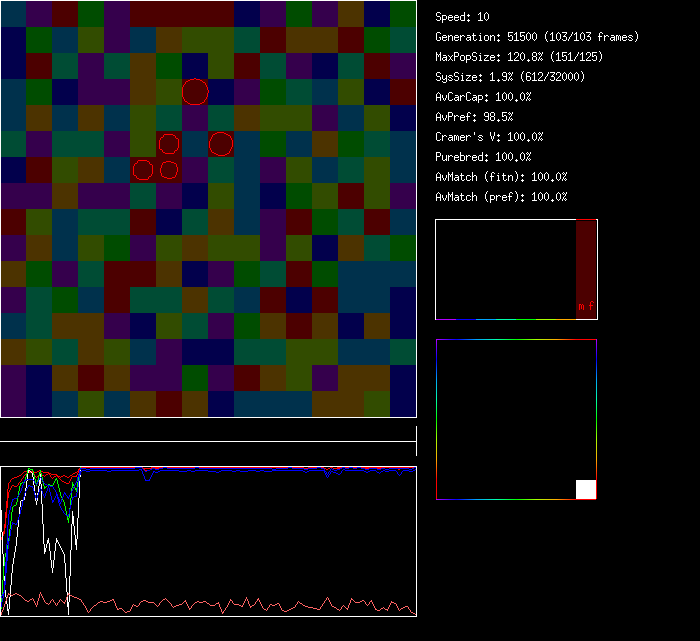Viewport: 700px width, 641px height.
Task: Click the red 'm' label in histogram panel
Action: [x=580, y=307]
